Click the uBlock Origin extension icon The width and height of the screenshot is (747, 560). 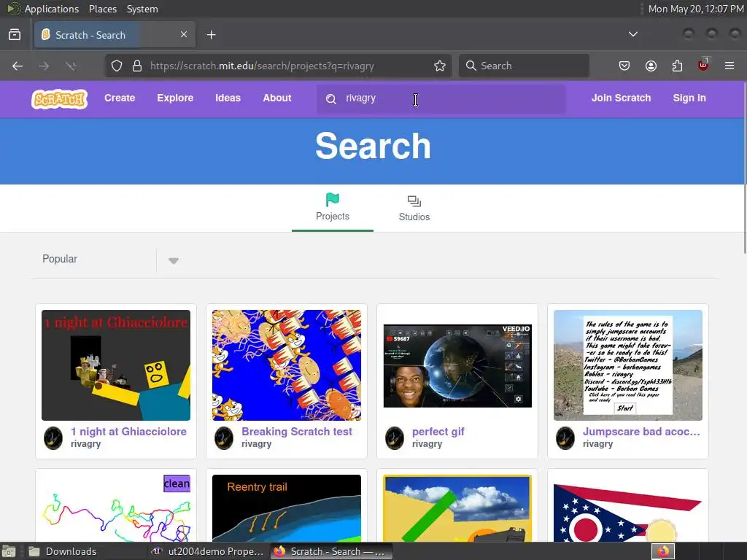(x=703, y=65)
